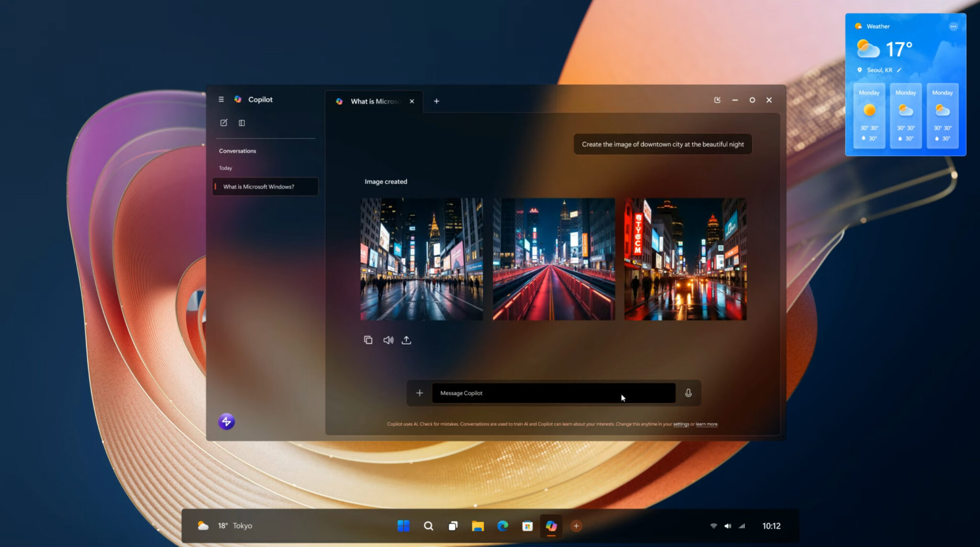Open the Copilot icon on the taskbar
This screenshot has height=547, width=980.
(x=551, y=525)
